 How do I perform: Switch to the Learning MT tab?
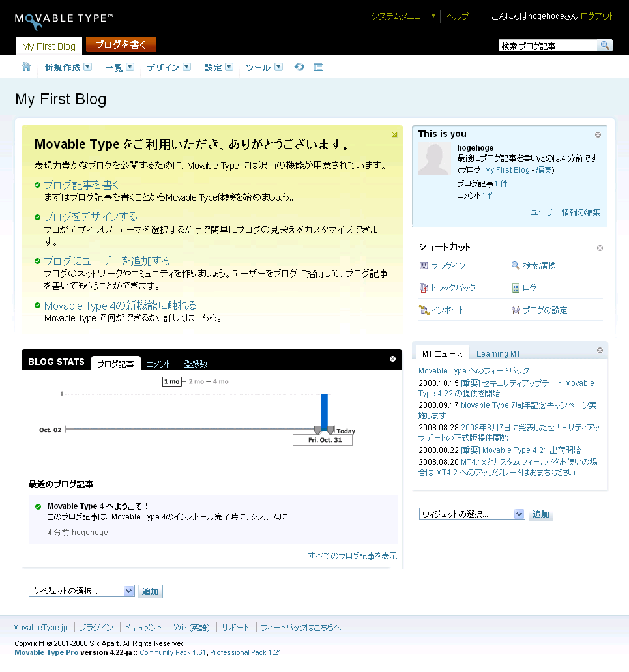click(499, 353)
